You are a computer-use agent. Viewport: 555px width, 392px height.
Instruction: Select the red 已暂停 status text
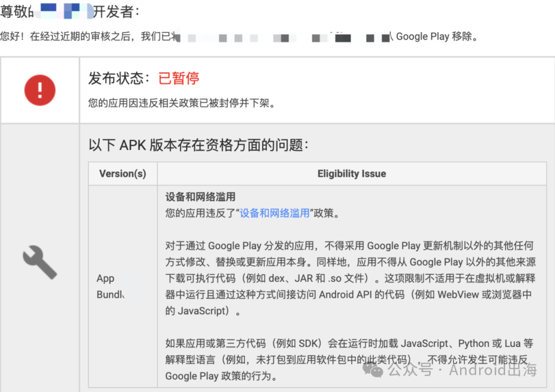[x=179, y=78]
